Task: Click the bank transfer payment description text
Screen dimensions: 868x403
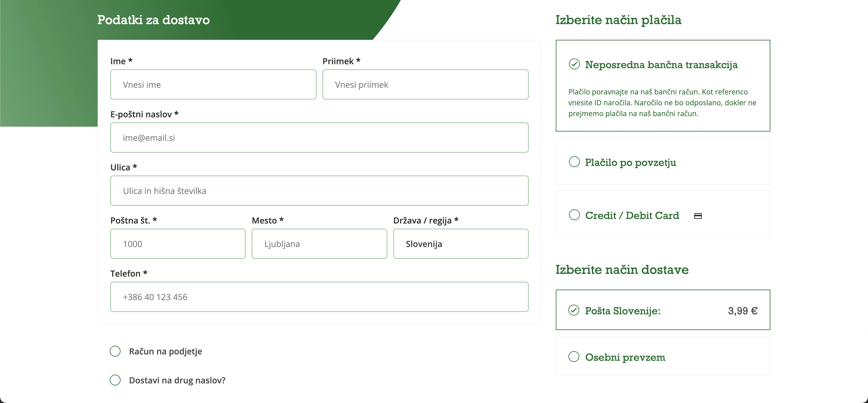Action: (662, 103)
